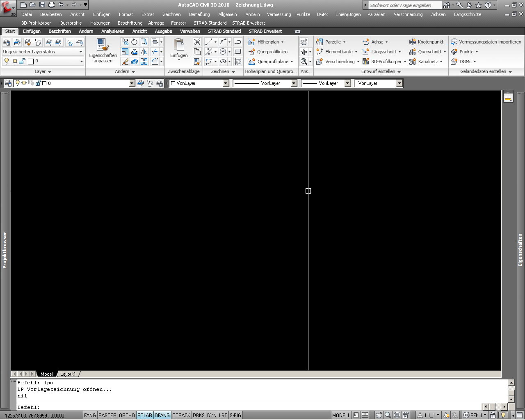This screenshot has width=525, height=420.
Task: Disable POLAR tracking
Action: click(x=145, y=415)
